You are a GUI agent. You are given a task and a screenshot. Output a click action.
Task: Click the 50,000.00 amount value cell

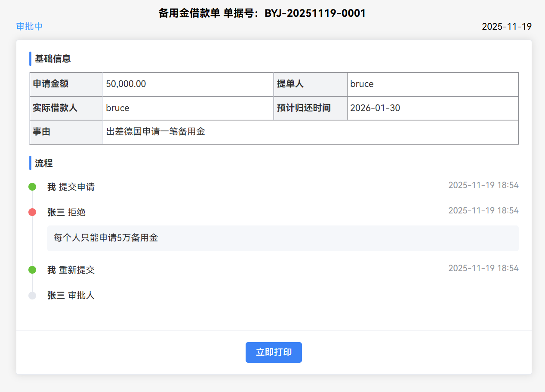click(126, 84)
